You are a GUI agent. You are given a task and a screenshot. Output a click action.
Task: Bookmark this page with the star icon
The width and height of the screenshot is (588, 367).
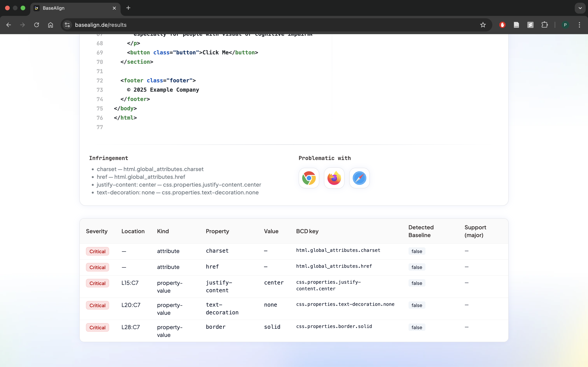[x=483, y=25]
